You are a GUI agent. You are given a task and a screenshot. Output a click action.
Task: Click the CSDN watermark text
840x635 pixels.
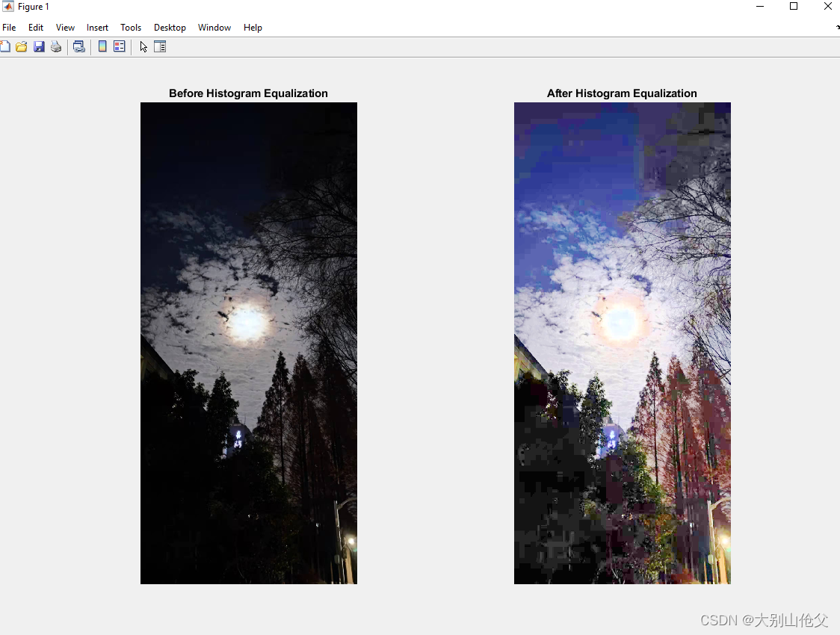(764, 620)
